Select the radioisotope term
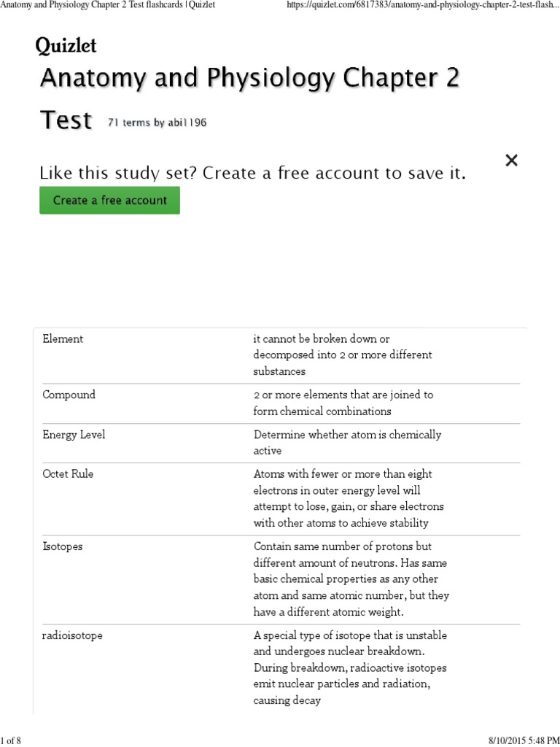Image resolution: width=560 pixels, height=747 pixels. (x=72, y=636)
